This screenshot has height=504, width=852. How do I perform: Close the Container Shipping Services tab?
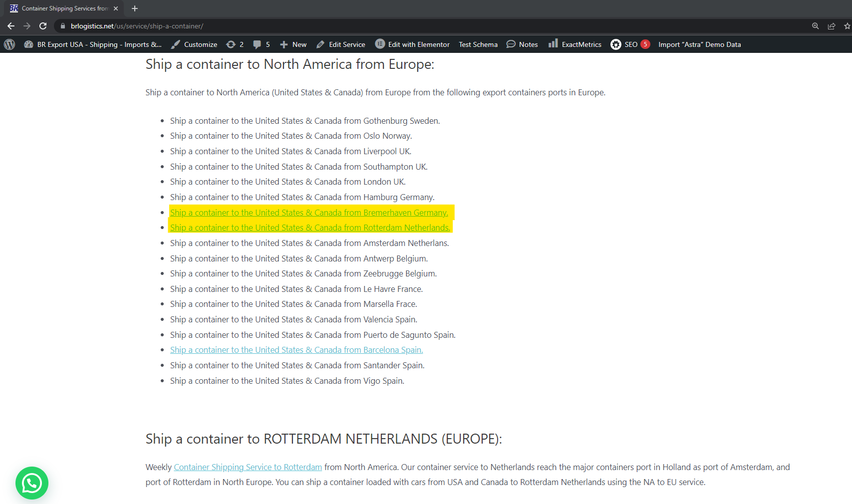click(x=116, y=8)
